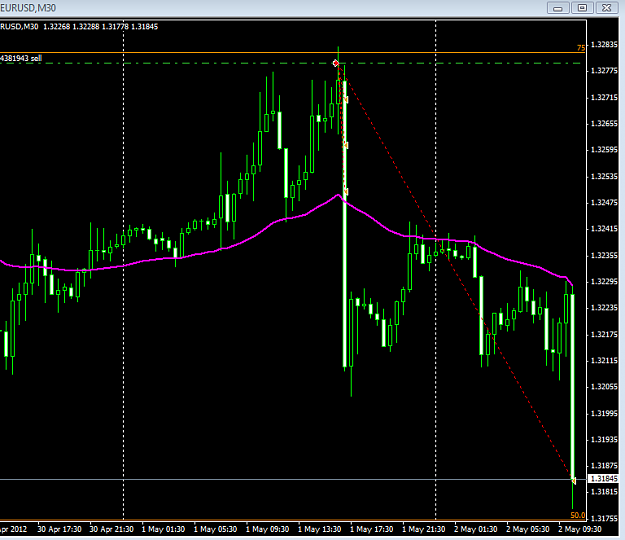Click price axis label 1.32175
This screenshot has height=540, width=625.
604,334
